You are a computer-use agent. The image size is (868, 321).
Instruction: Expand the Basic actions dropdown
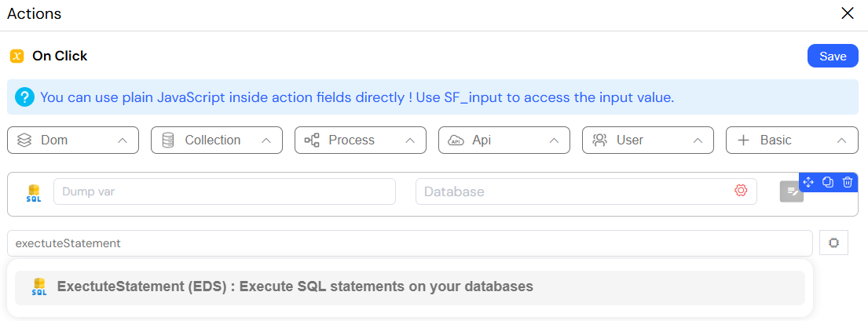(792, 140)
